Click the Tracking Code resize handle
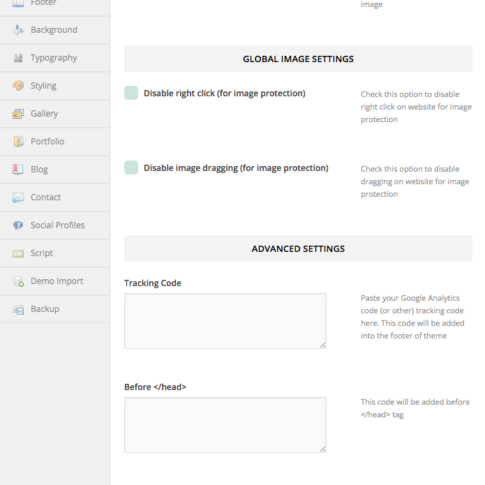The width and height of the screenshot is (485, 485). coord(323,345)
